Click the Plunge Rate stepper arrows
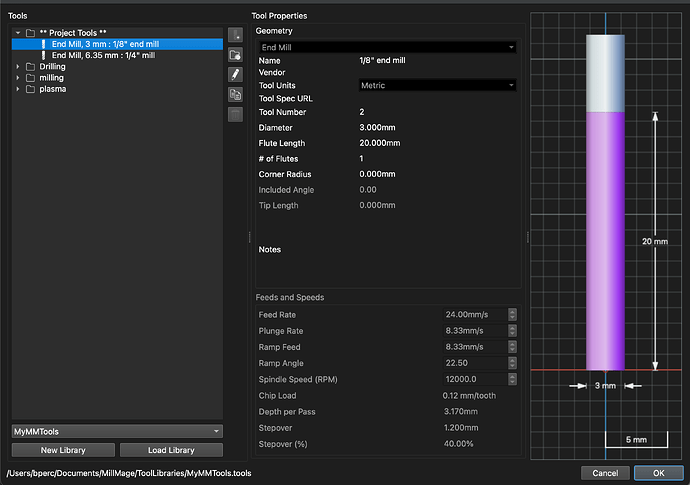690x485 pixels. point(512,331)
